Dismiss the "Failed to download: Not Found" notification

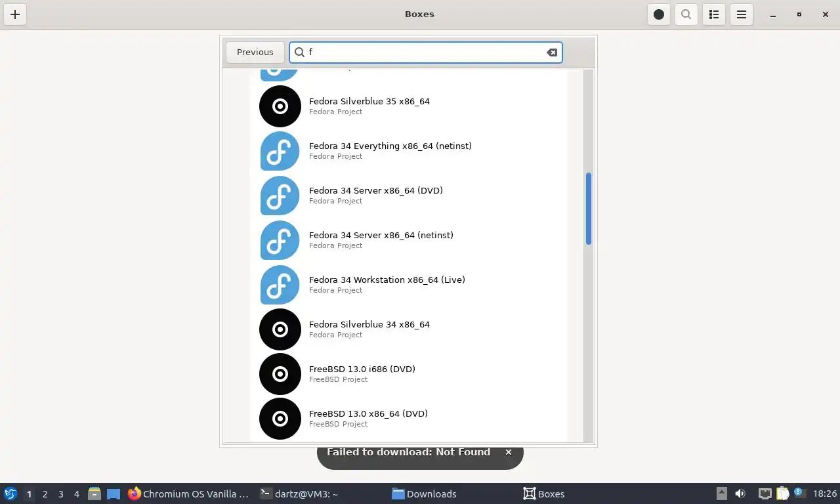pyautogui.click(x=508, y=452)
